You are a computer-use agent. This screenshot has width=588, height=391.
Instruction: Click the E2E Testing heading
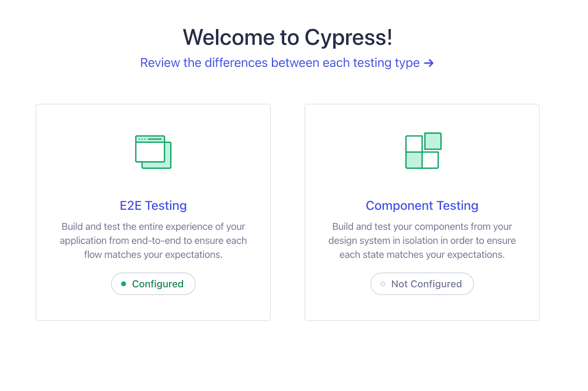coord(153,206)
